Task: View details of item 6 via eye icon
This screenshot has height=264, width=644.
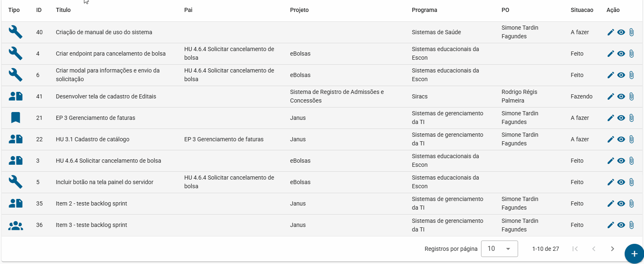Action: click(621, 75)
